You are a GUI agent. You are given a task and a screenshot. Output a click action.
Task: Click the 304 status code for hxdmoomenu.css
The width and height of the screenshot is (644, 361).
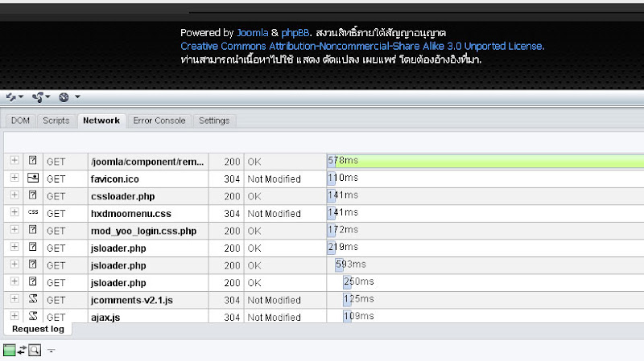[232, 214]
